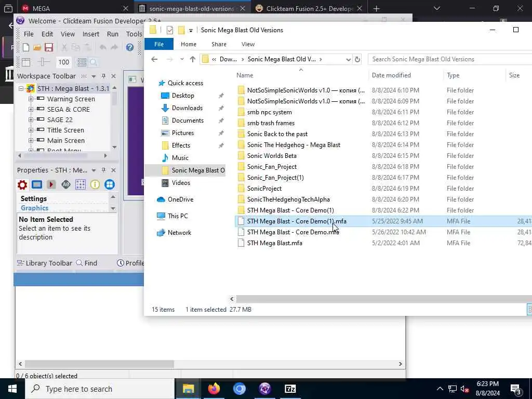Sort by the Date modified column header
The width and height of the screenshot is (532, 399).
[391, 75]
